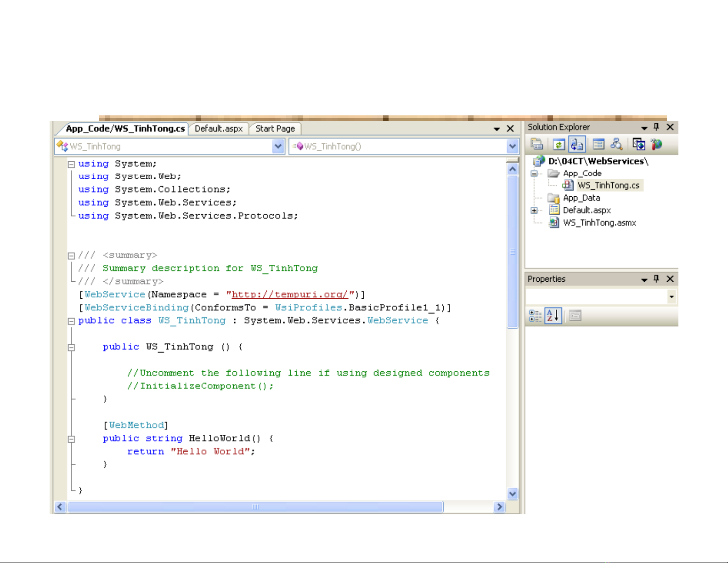Viewport: 728px width, 563px height.
Task: Toggle Alphabetical sort in Properties panel
Action: (x=553, y=316)
